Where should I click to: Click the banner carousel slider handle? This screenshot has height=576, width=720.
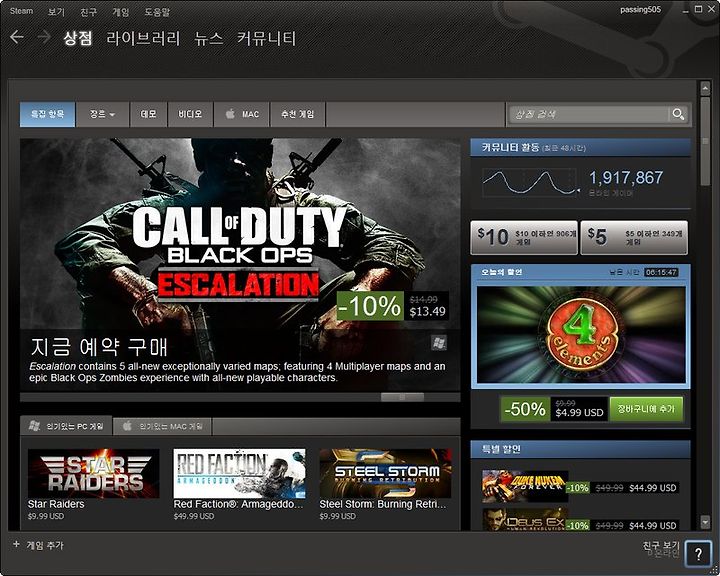tap(402, 397)
